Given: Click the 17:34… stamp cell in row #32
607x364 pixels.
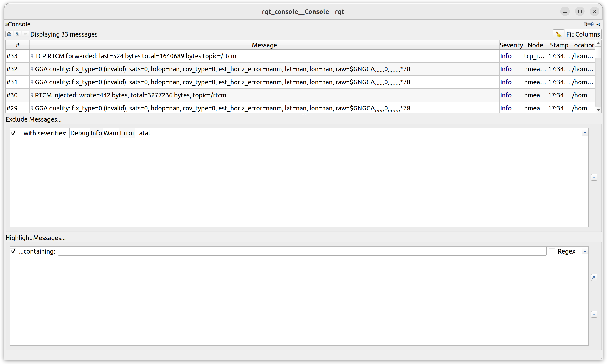Looking at the screenshot, I should [x=559, y=69].
